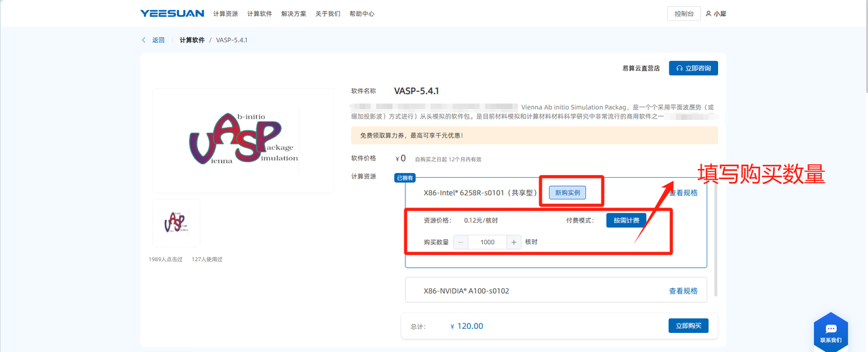Click the minus button to decrease quantity
Screen dimensions: 868x352
[461, 242]
